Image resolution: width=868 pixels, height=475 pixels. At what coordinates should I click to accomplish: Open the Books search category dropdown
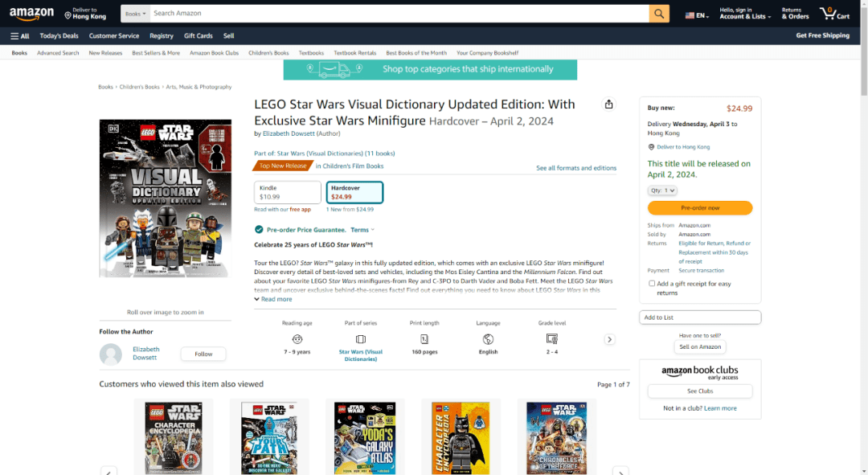click(135, 14)
